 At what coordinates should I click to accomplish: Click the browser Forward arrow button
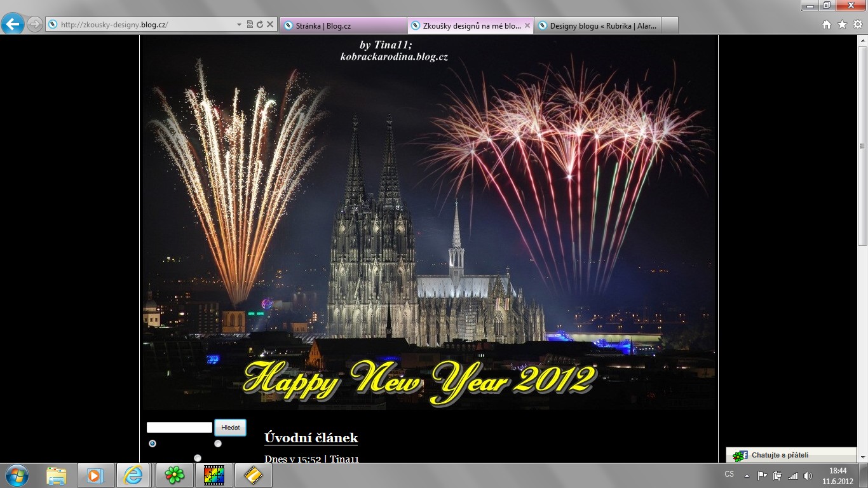(x=34, y=24)
